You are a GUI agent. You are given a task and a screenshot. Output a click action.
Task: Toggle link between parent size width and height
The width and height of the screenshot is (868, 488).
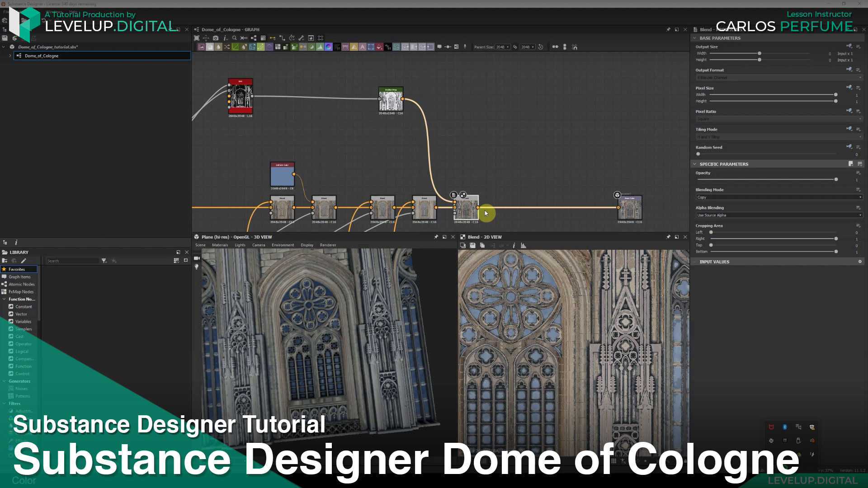pos(515,47)
